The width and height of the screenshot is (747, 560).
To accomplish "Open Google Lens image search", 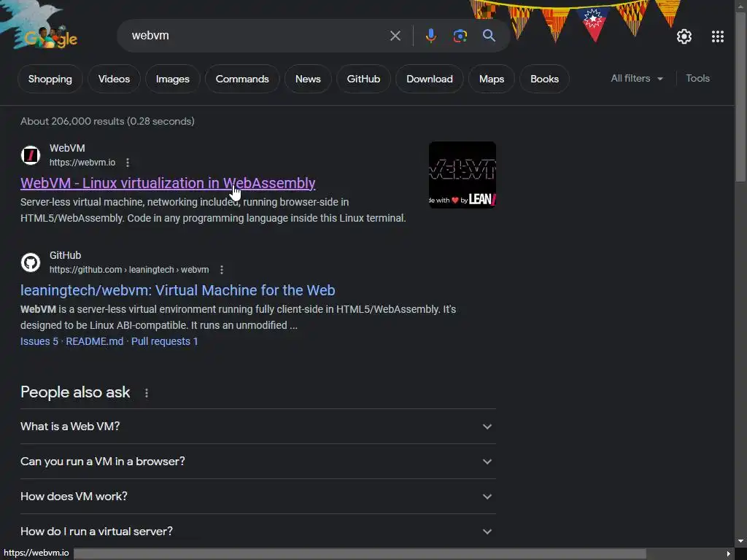I will [x=460, y=36].
